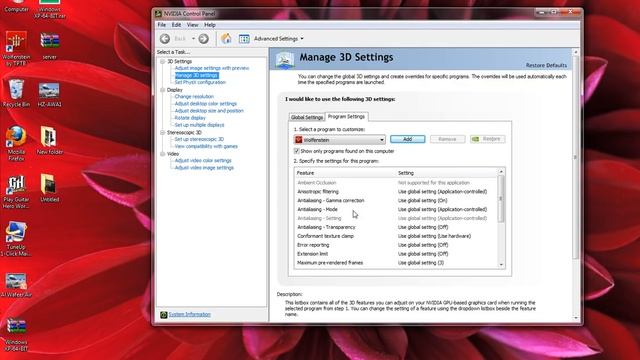Click the Back arrow icon in NVIDIA toolbar
Screen dimensions: 640x360
coord(165,39)
